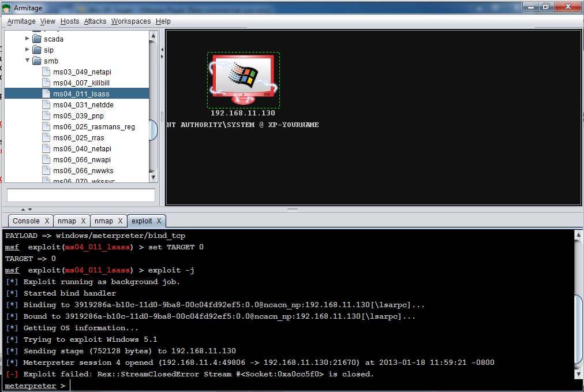Screen dimensions: 584x392
Task: Click the 'Trying to exploit Windows 5.1' line
Action: click(81, 339)
